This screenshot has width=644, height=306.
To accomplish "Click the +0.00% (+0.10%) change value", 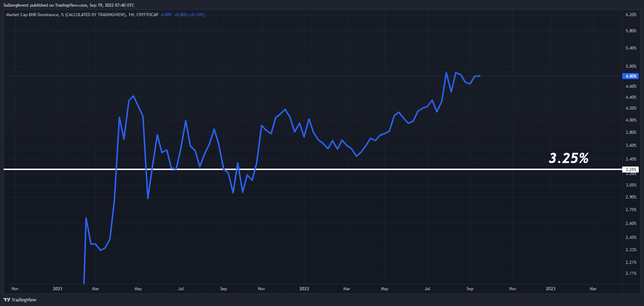I will click(x=189, y=15).
